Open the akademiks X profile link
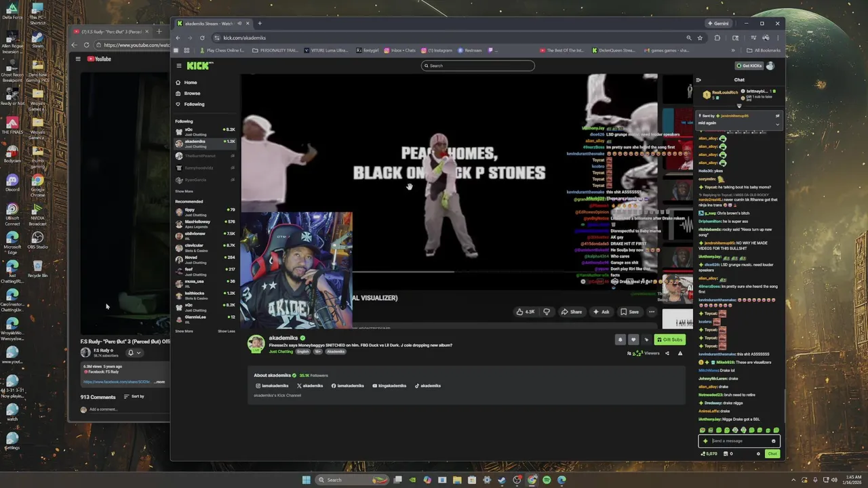Screen dimensions: 868x488 (310, 386)
